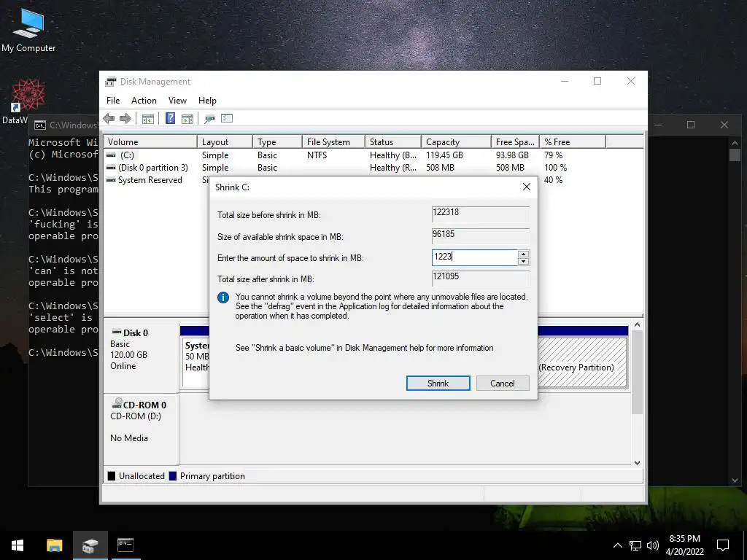The height and width of the screenshot is (560, 747).
Task: Click the Disk Management title bar icon
Action: (111, 82)
